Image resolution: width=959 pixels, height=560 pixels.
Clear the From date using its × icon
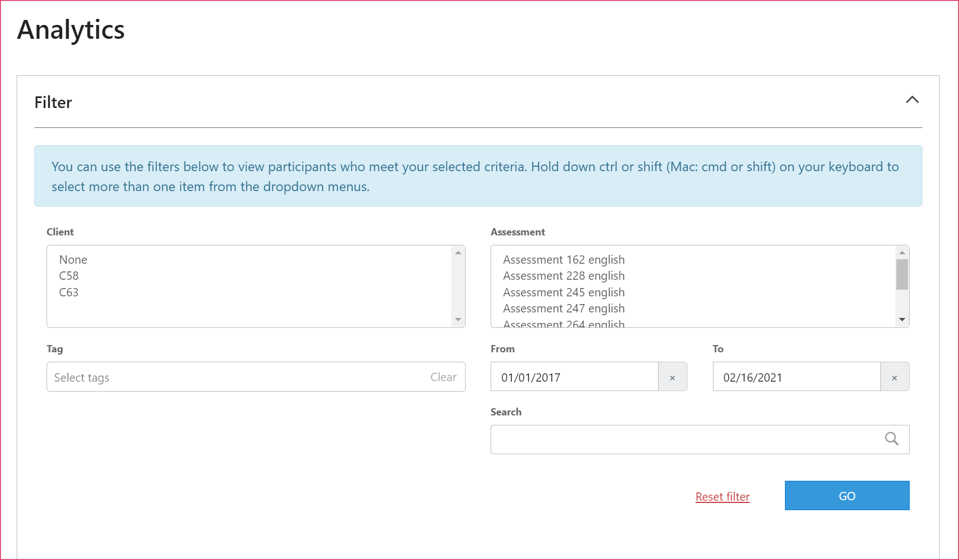[x=672, y=377]
